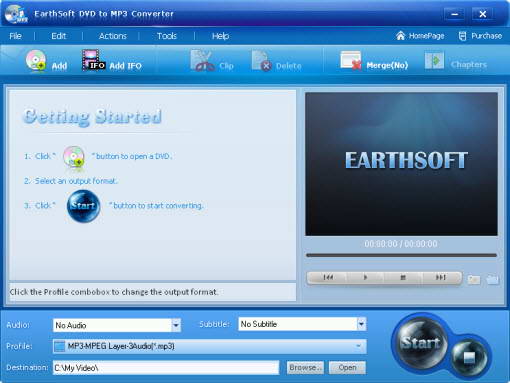Close the converter window

[x=482, y=14]
